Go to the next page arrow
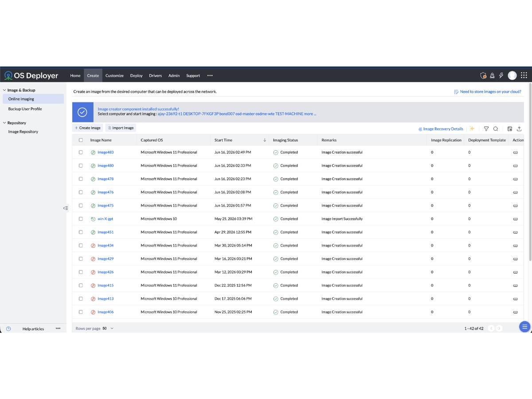The width and height of the screenshot is (532, 399). 499,328
